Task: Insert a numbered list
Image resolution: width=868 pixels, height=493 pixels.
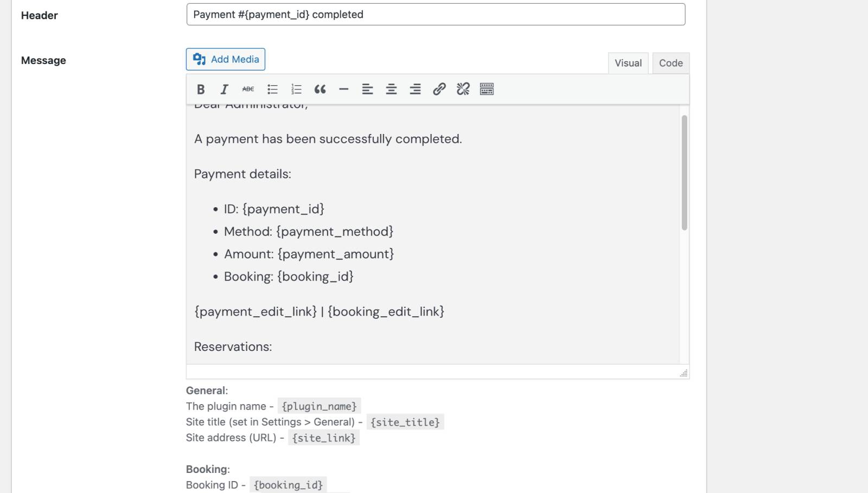Action: (296, 89)
